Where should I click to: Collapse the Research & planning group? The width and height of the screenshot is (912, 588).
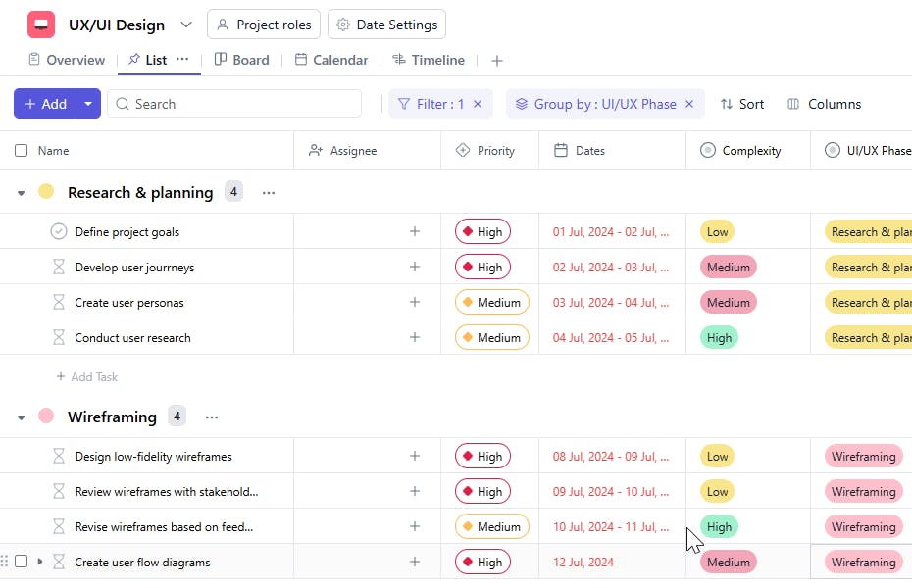click(22, 193)
